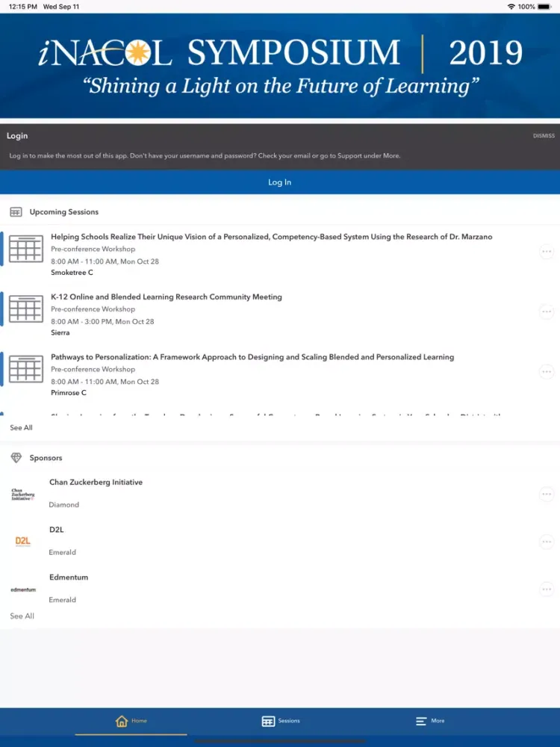Click the More tab hamburger icon
Image resolution: width=560 pixels, height=747 pixels.
421,722
